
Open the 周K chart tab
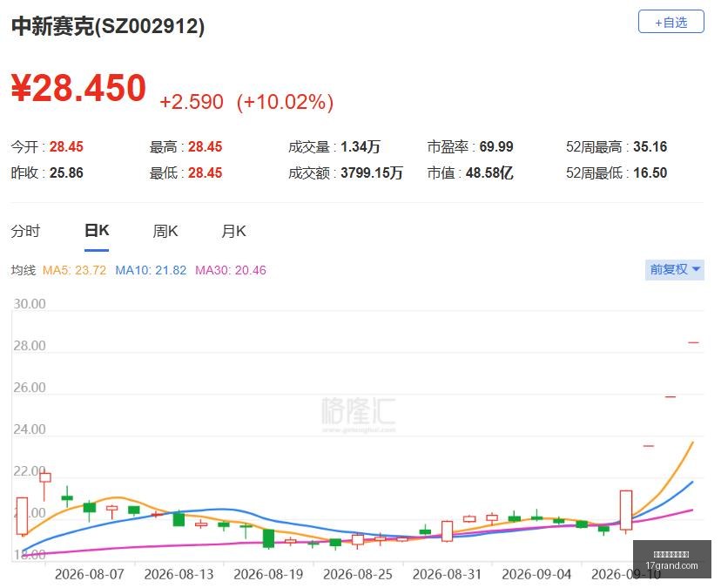point(165,231)
